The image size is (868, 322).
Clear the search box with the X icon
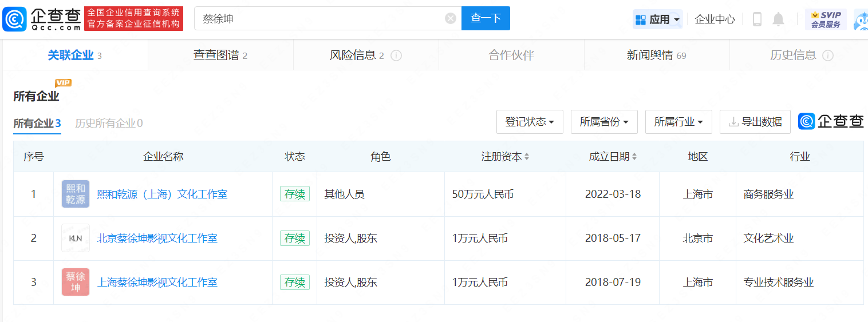click(451, 18)
